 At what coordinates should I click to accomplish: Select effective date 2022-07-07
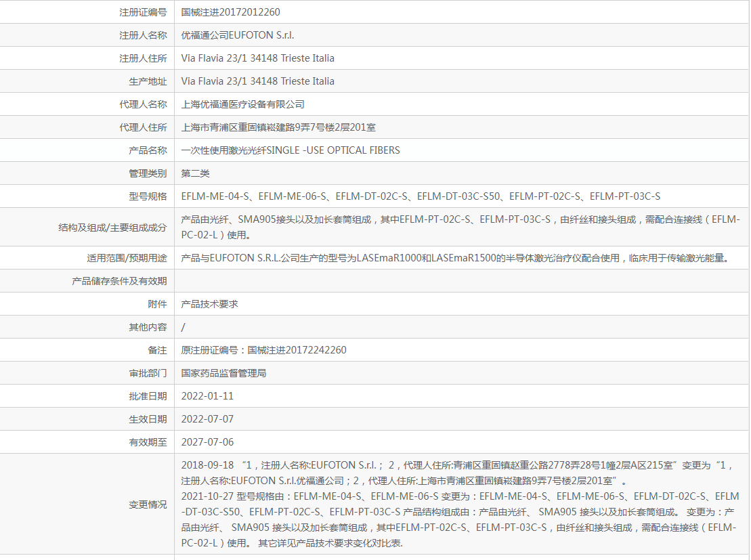[207, 418]
